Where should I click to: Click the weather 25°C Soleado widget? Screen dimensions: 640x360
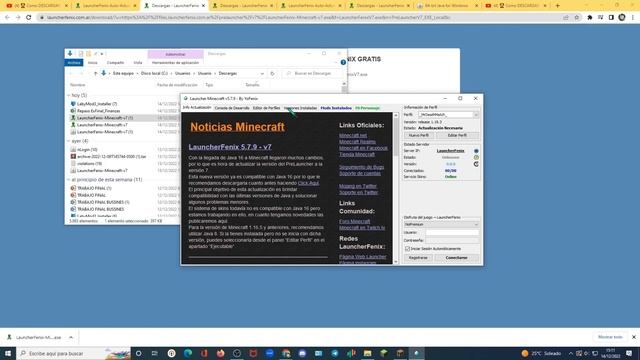tap(541, 353)
